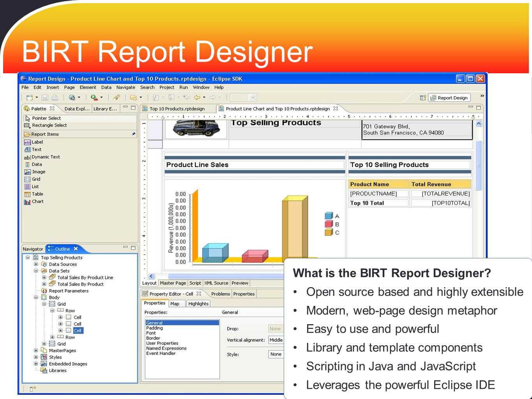
Task: Click blue legend swatch A in chart
Action: point(329,216)
